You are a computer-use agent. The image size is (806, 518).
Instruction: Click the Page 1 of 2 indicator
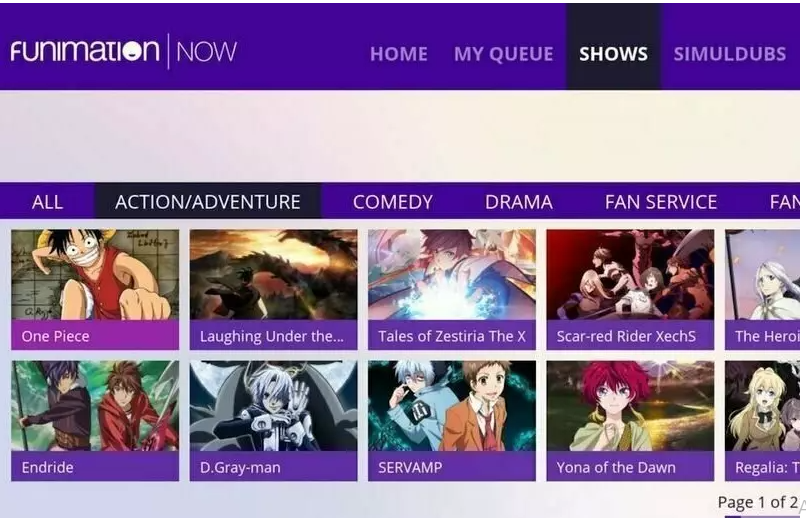tap(758, 502)
